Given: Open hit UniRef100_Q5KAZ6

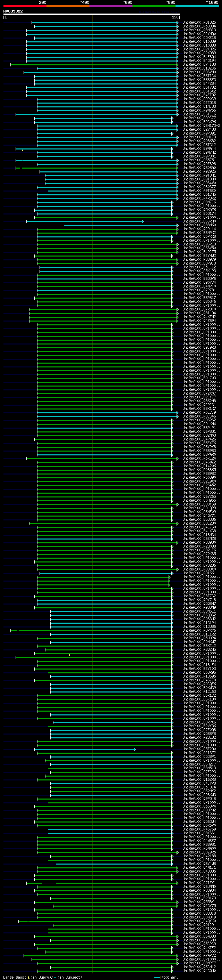Looking at the screenshot, I should (199, 210).
